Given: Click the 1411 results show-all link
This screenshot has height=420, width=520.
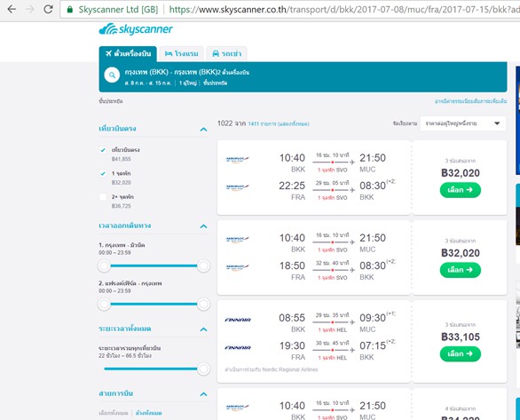Looking at the screenshot, I should (x=279, y=123).
